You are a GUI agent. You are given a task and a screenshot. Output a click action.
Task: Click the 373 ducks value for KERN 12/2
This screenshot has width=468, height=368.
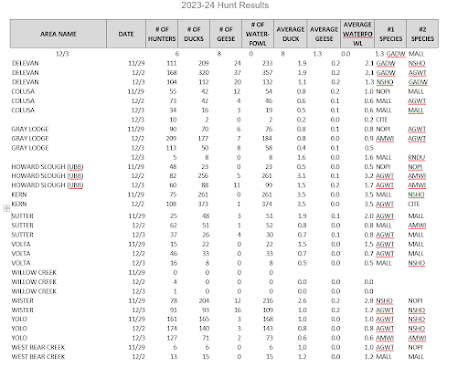(x=203, y=204)
